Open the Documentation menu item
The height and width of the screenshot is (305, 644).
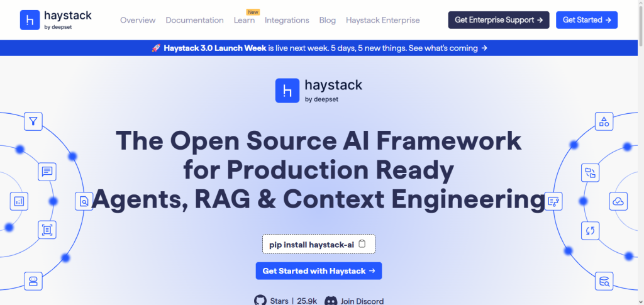click(195, 20)
